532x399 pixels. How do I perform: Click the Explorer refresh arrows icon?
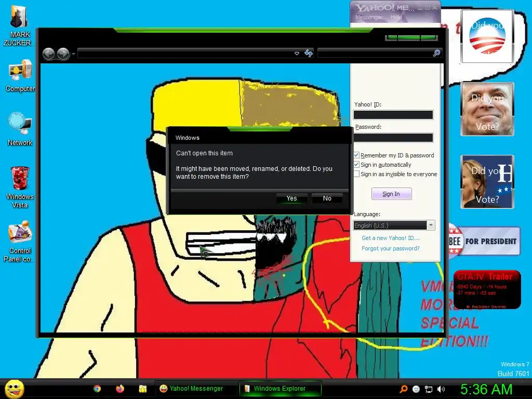[309, 54]
